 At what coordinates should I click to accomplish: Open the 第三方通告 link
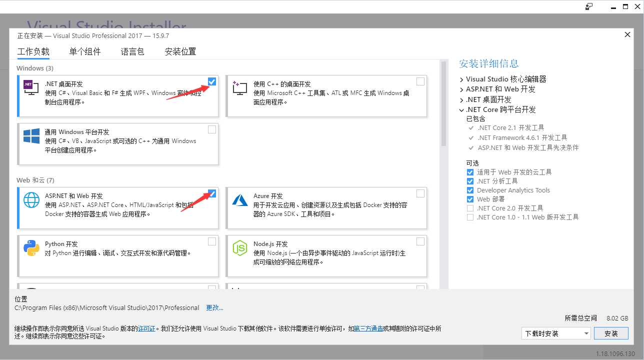(368, 328)
